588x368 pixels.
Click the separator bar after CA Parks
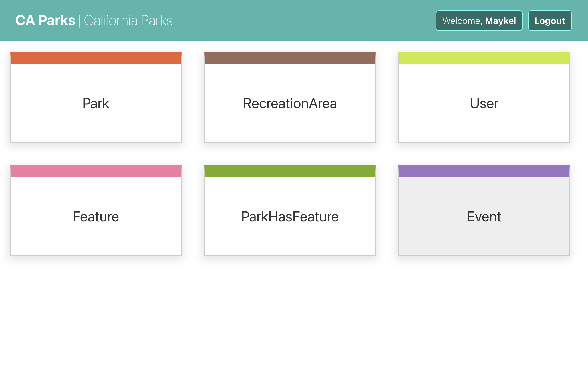pyautogui.click(x=80, y=21)
